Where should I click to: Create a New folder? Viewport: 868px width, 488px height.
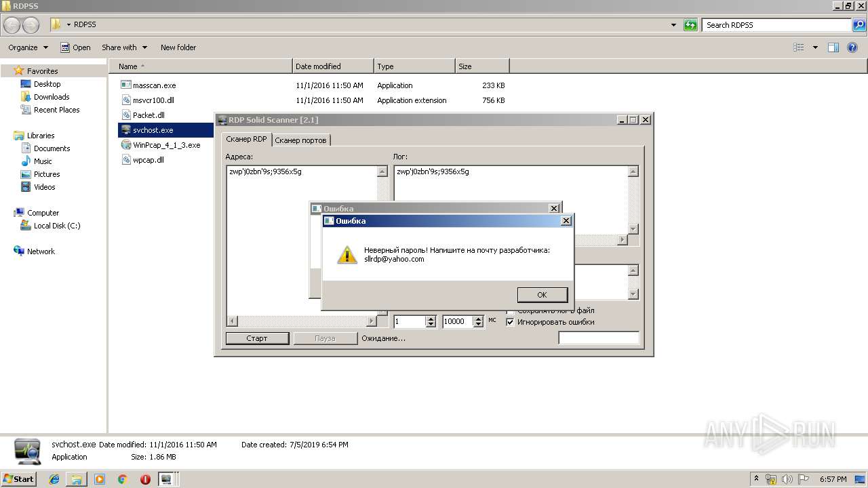tap(178, 47)
